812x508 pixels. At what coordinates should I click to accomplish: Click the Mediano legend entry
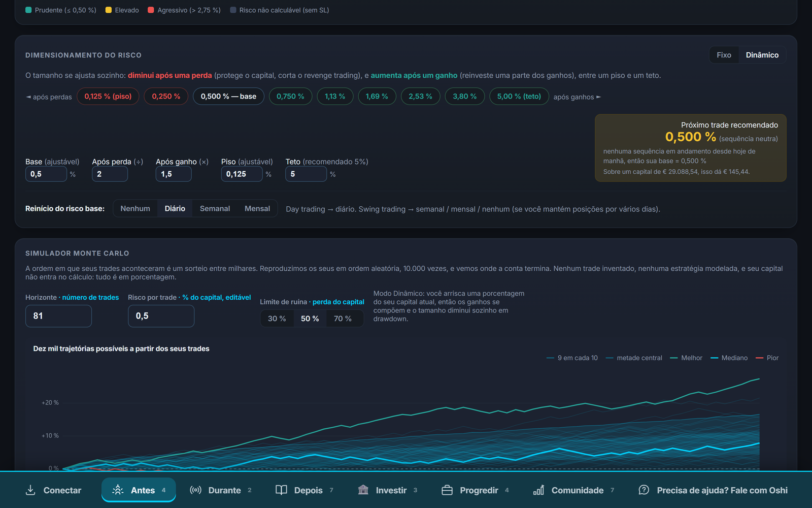point(729,358)
